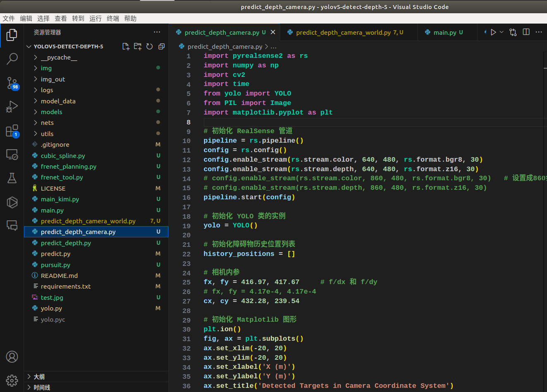Image resolution: width=547 pixels, height=392 pixels.
Task: Open README.md in explorer
Action: coord(96,276)
